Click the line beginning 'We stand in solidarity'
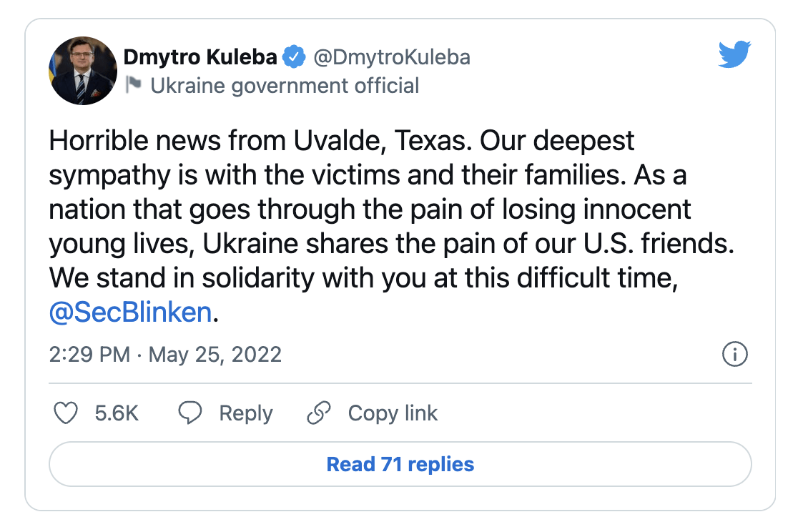This screenshot has width=808, height=532. [363, 278]
